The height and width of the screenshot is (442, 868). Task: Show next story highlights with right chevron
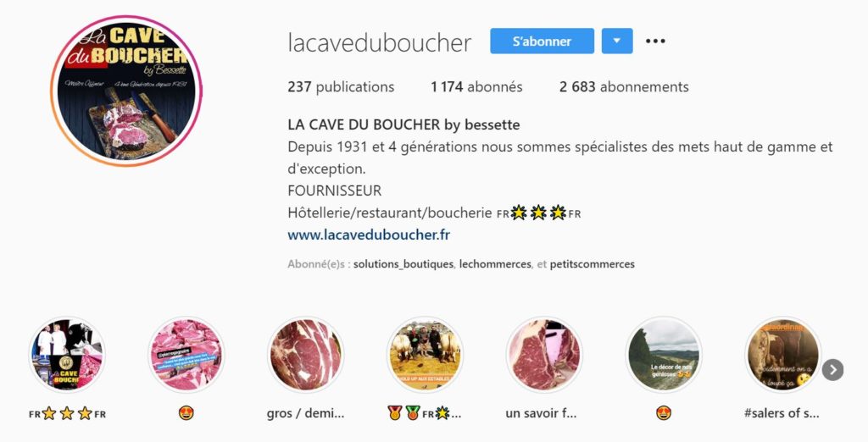point(832,370)
